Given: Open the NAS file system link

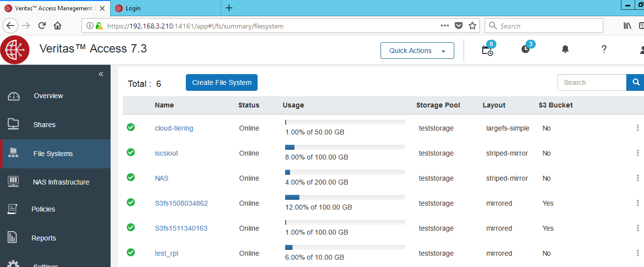Looking at the screenshot, I should (162, 178).
